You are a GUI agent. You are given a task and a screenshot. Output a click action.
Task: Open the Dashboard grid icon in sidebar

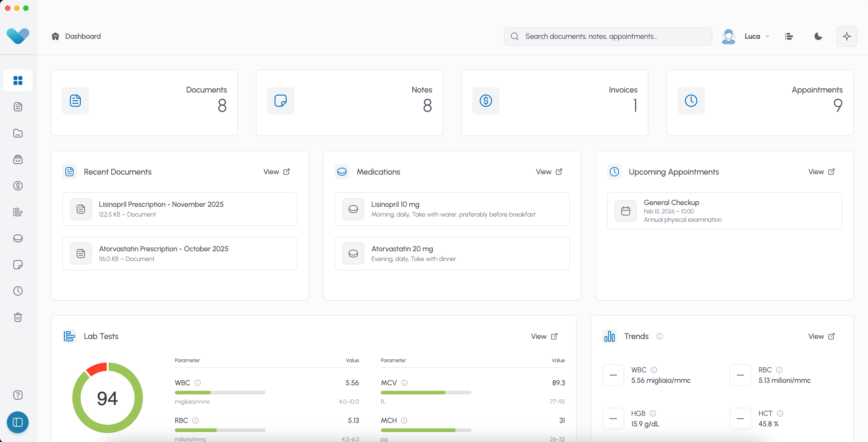[x=18, y=80]
